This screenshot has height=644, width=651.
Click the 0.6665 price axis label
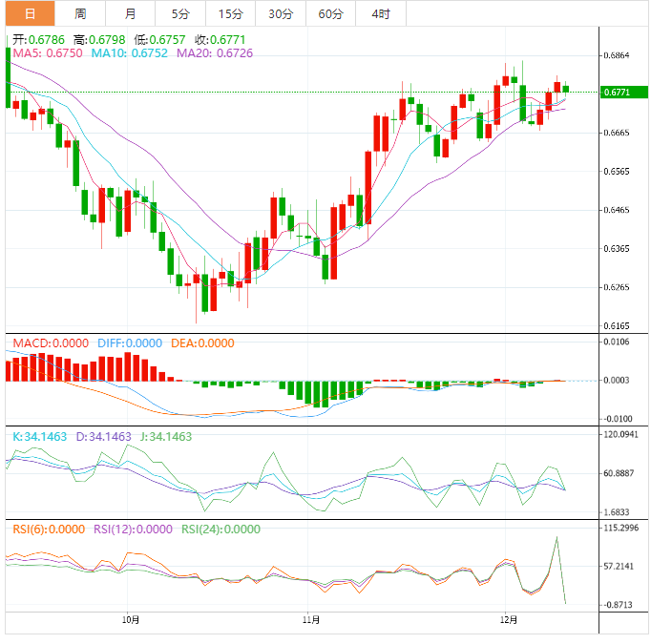617,133
